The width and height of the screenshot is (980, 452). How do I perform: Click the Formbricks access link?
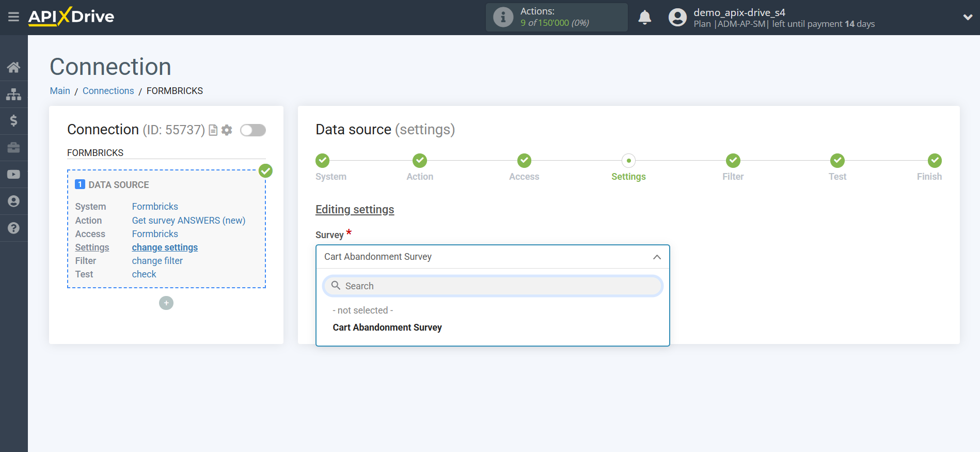point(155,234)
